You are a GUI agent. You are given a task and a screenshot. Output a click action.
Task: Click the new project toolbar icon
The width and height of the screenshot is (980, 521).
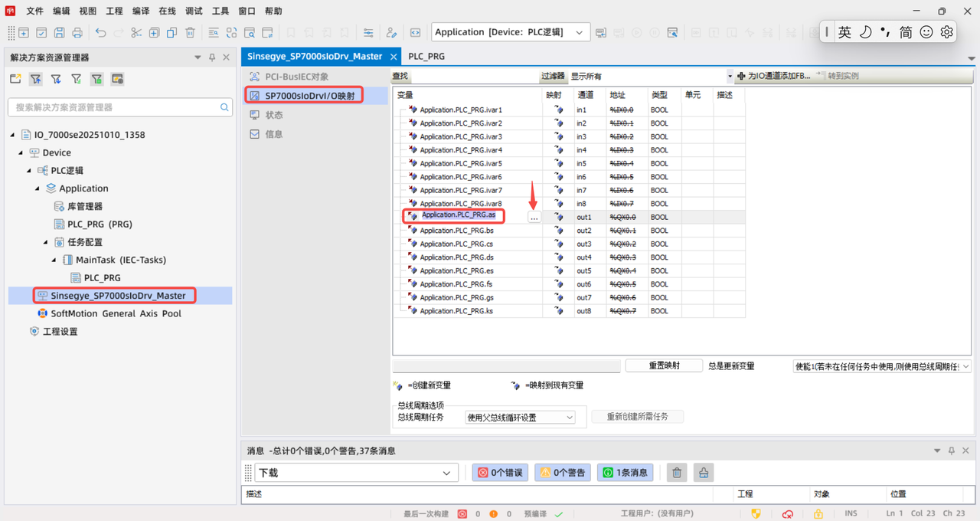pyautogui.click(x=24, y=33)
